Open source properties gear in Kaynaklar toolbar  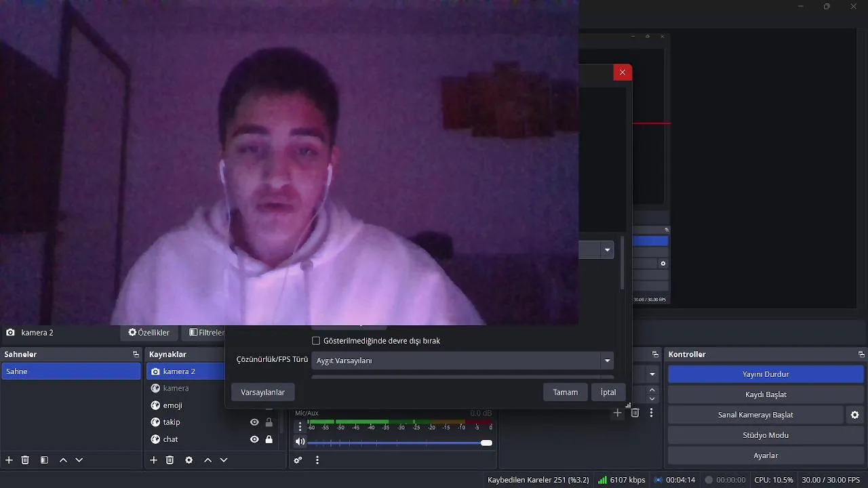pyautogui.click(x=189, y=460)
